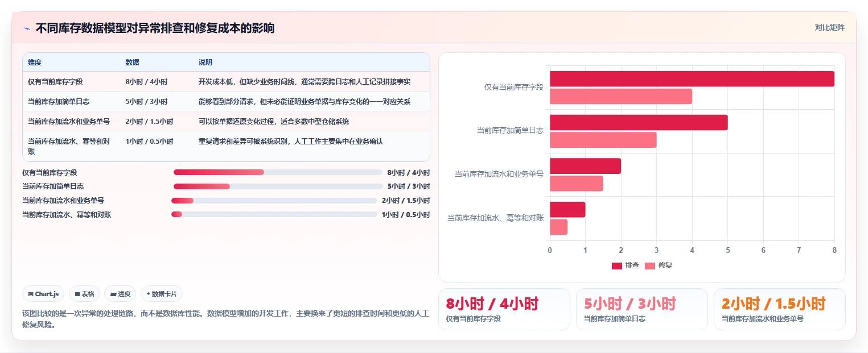Click description starting 能够看到部分请求
Viewport: 868px width, 353px height.
tap(305, 102)
